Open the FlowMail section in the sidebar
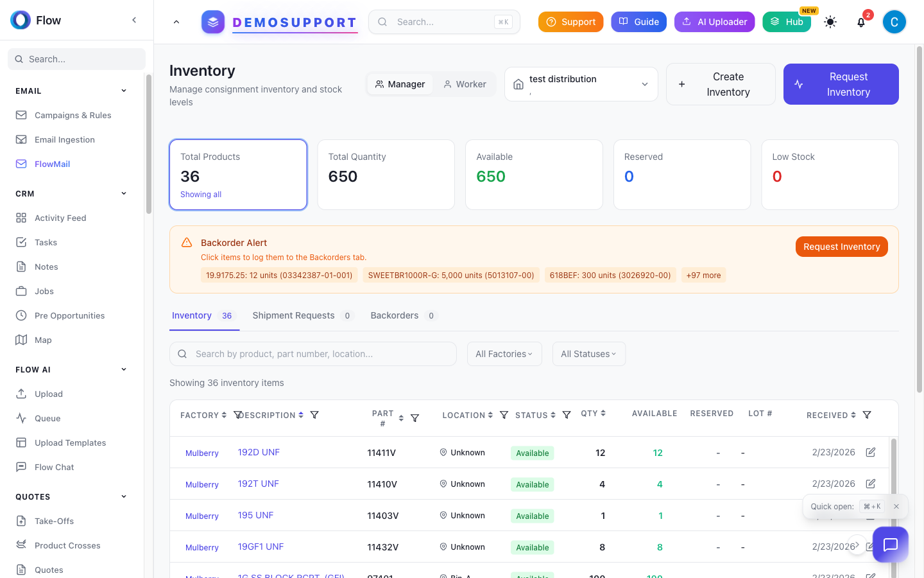The image size is (924, 578). pyautogui.click(x=53, y=164)
